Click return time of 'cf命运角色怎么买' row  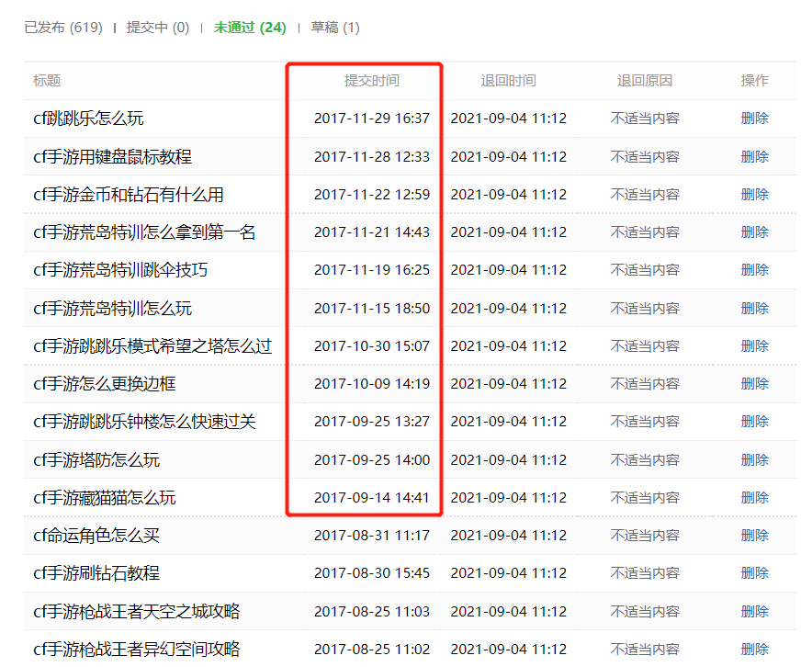[509, 536]
